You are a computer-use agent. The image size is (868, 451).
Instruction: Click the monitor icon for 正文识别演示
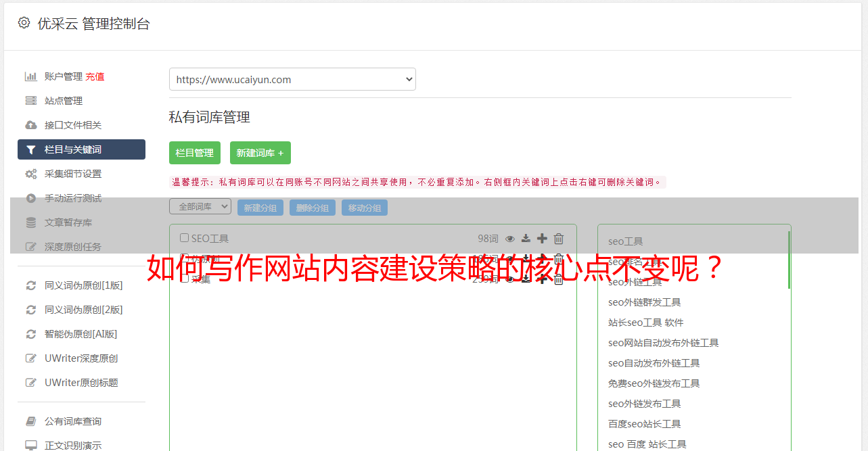pos(31,446)
